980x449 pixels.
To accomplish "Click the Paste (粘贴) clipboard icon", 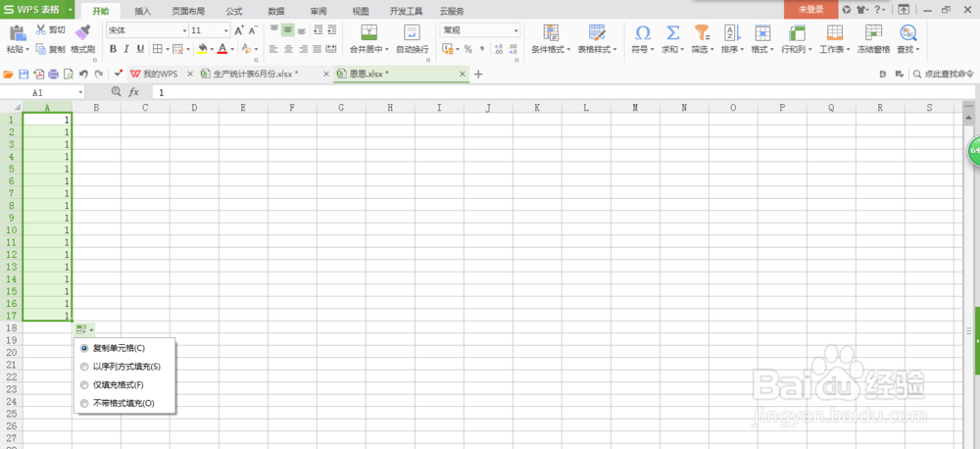I will [x=18, y=32].
